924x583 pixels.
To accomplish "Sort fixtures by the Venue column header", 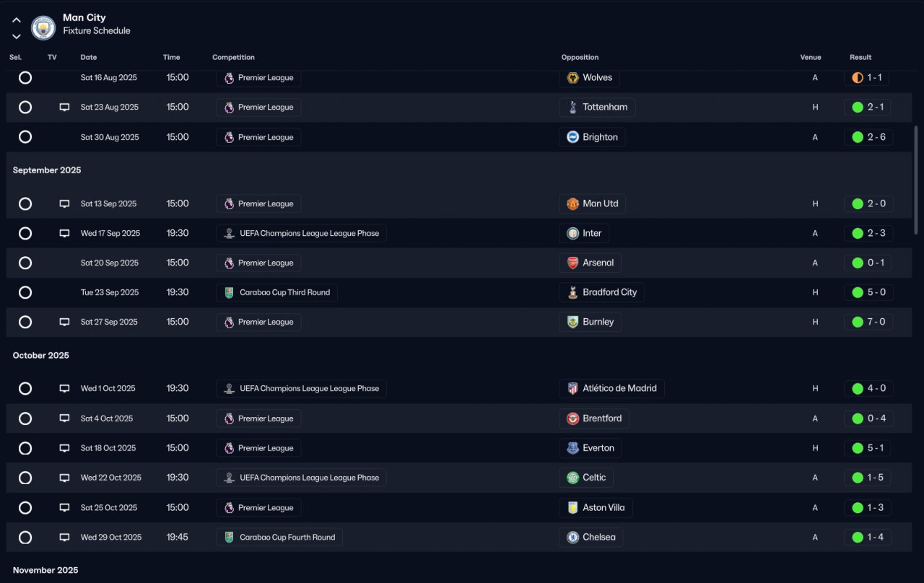I will point(811,57).
